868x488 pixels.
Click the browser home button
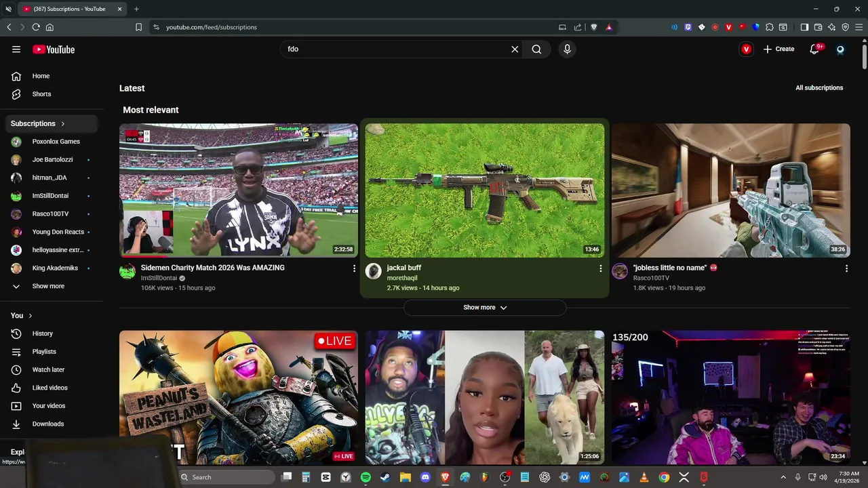50,27
